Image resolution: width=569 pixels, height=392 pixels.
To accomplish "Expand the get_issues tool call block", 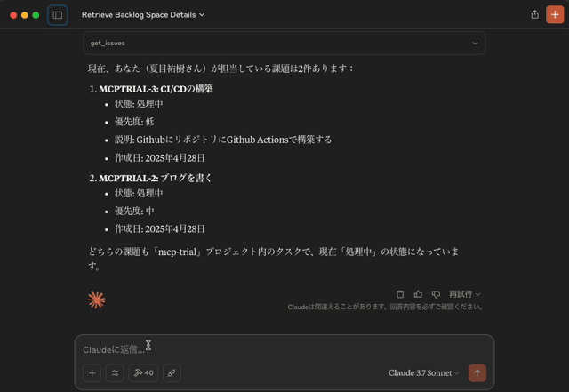I will (284, 44).
